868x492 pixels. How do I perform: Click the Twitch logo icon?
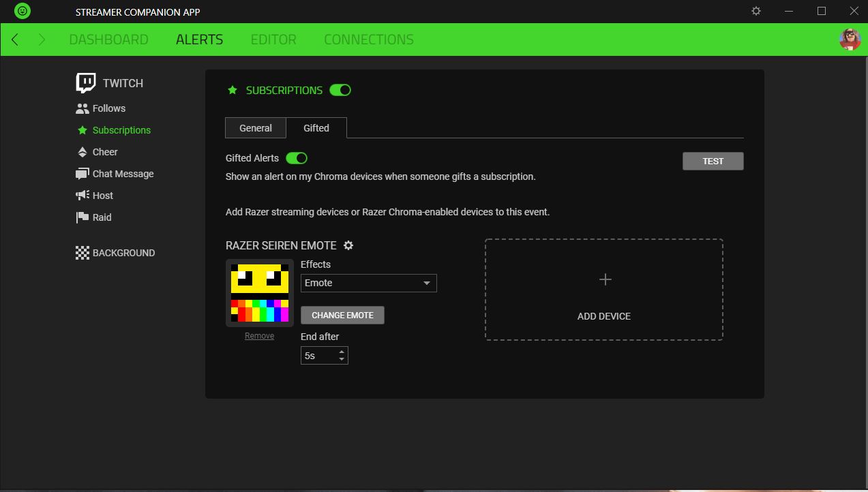pos(86,83)
